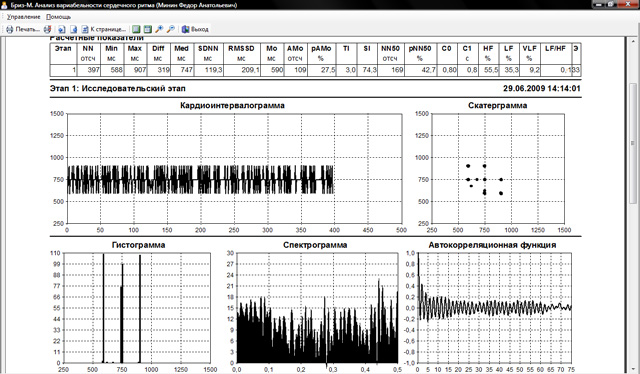Click the Гистограмма chart title

[138, 245]
